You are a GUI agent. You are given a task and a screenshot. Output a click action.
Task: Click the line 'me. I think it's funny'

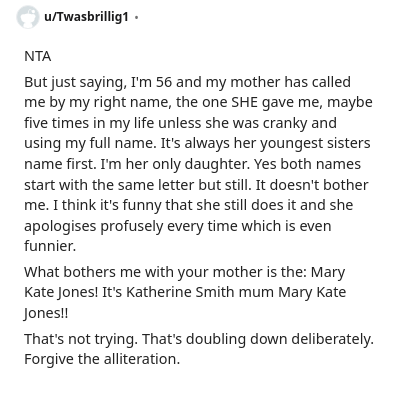click(189, 205)
